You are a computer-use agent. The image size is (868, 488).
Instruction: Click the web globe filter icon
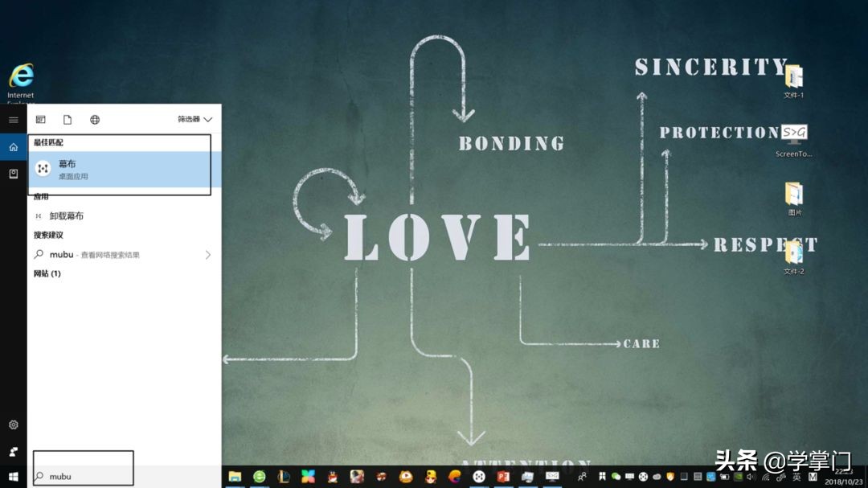(94, 119)
